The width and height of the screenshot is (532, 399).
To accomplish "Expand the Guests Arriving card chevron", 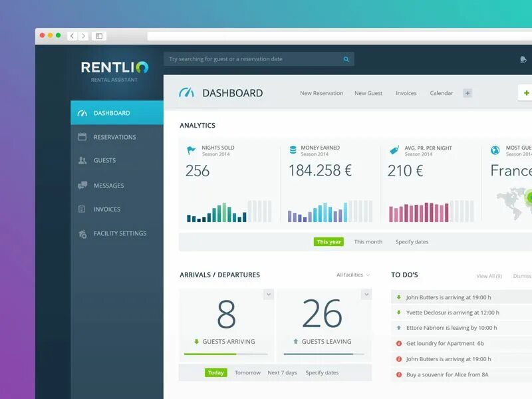I will click(269, 294).
